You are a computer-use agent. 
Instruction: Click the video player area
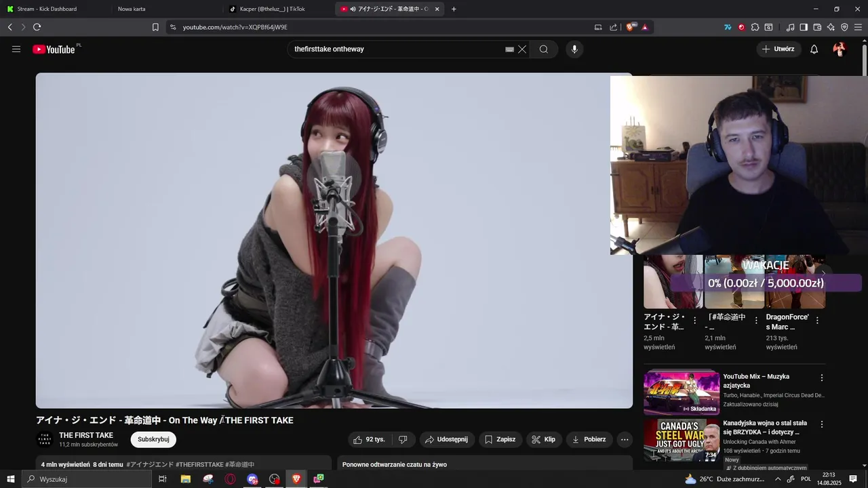click(x=334, y=241)
